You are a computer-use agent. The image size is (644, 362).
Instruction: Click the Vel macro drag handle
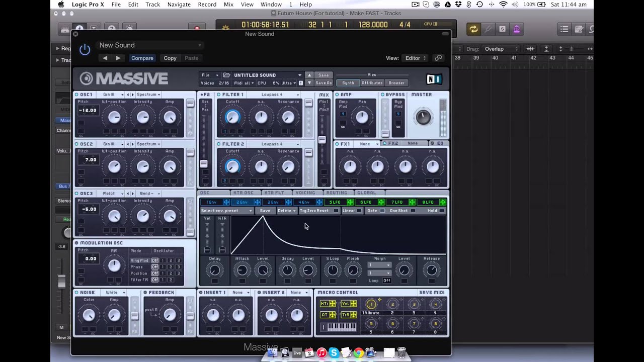point(353,304)
